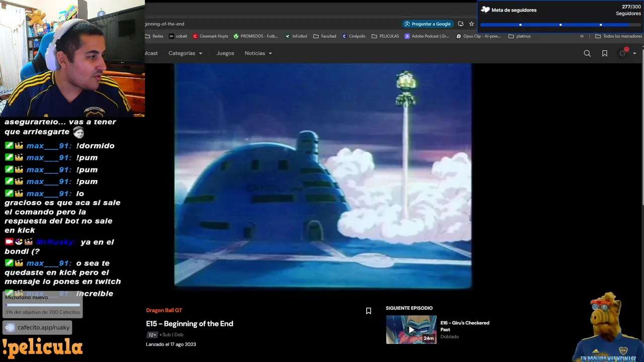Bookmark this page with the star icon
The height and width of the screenshot is (362, 644).
pos(471,24)
